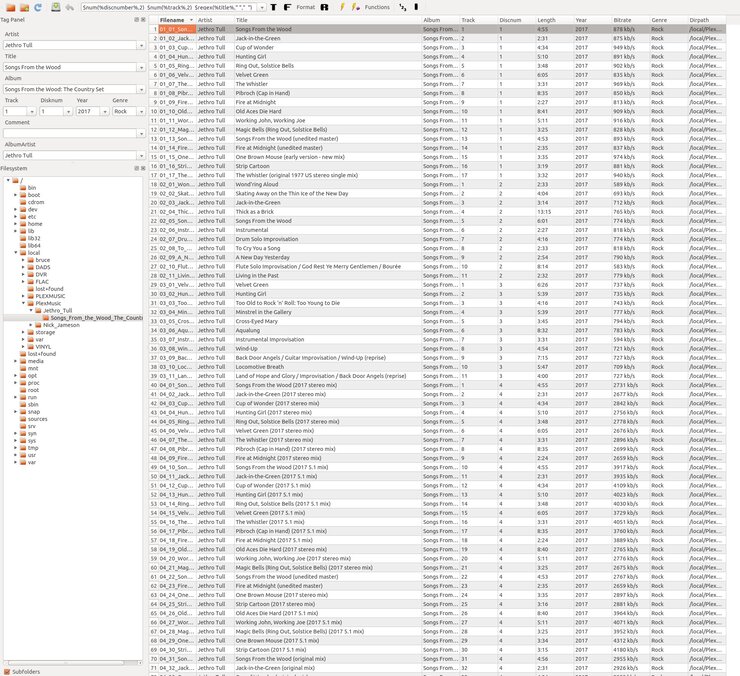The image size is (740, 676).
Task: Open the AlbumArtist field dropdown
Action: click(141, 155)
